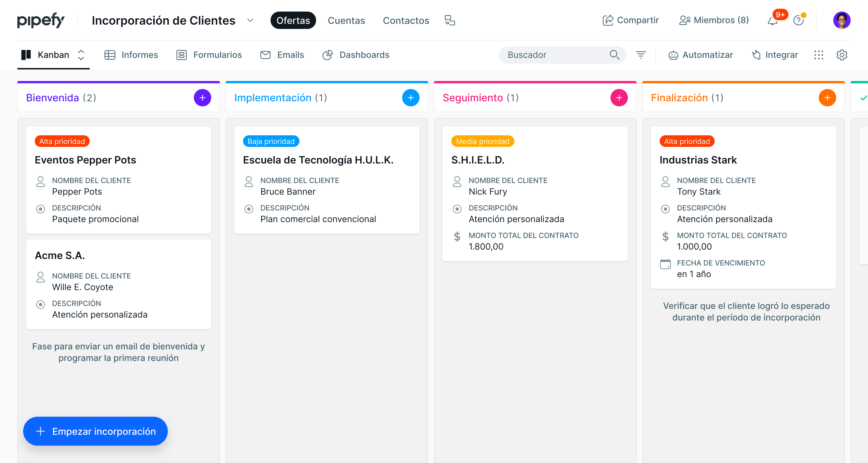Click the Compartir button
The width and height of the screenshot is (868, 463).
point(631,20)
